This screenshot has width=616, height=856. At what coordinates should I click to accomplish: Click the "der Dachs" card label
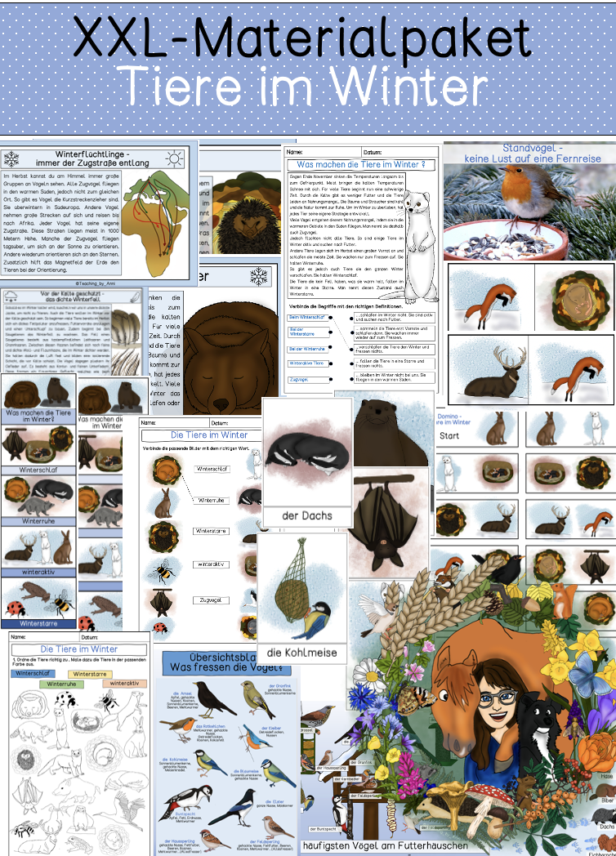click(307, 515)
